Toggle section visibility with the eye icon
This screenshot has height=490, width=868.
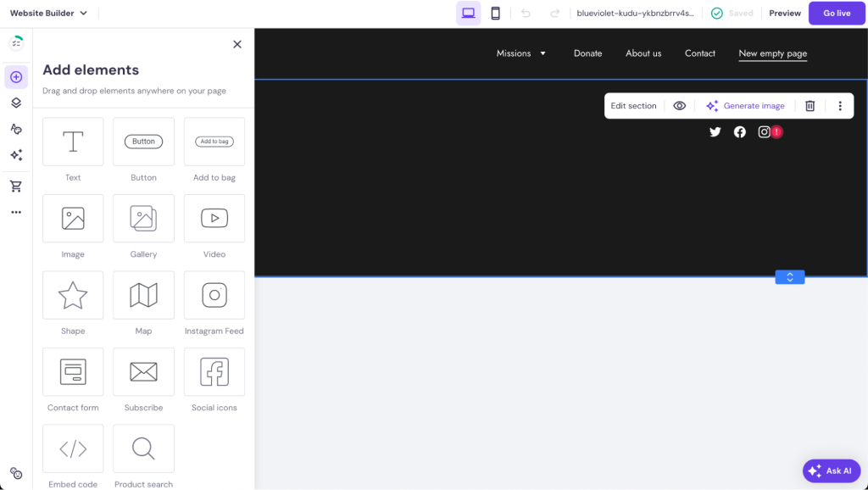679,105
